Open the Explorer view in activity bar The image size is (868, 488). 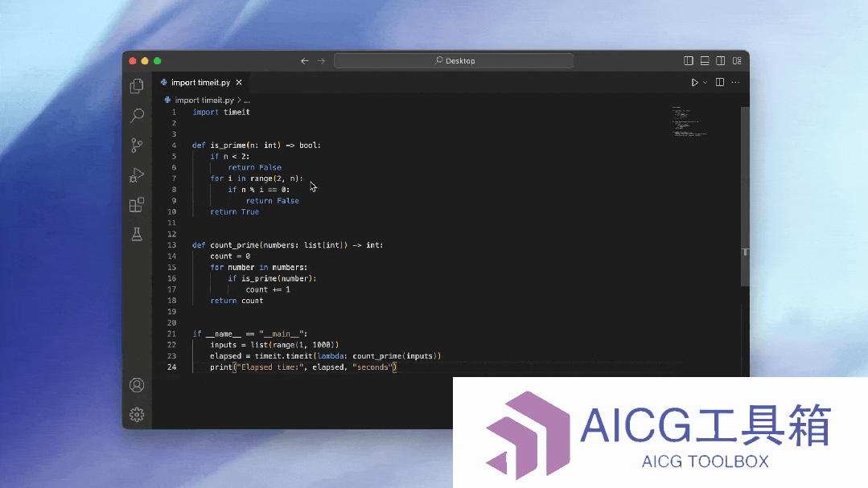tap(137, 86)
